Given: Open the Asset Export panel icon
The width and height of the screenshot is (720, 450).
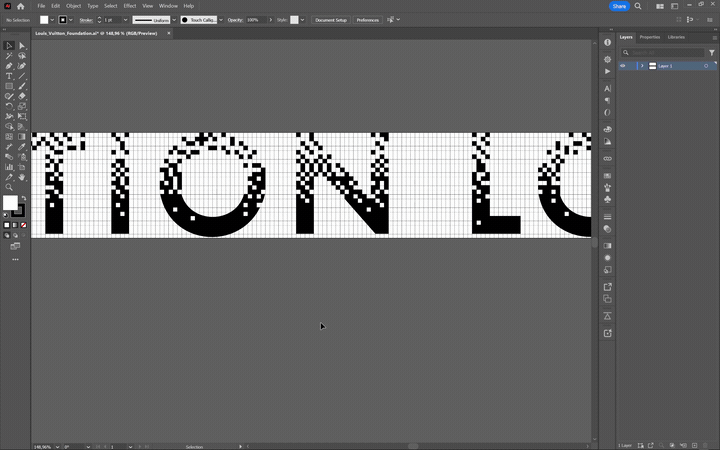Looking at the screenshot, I should point(608,287).
